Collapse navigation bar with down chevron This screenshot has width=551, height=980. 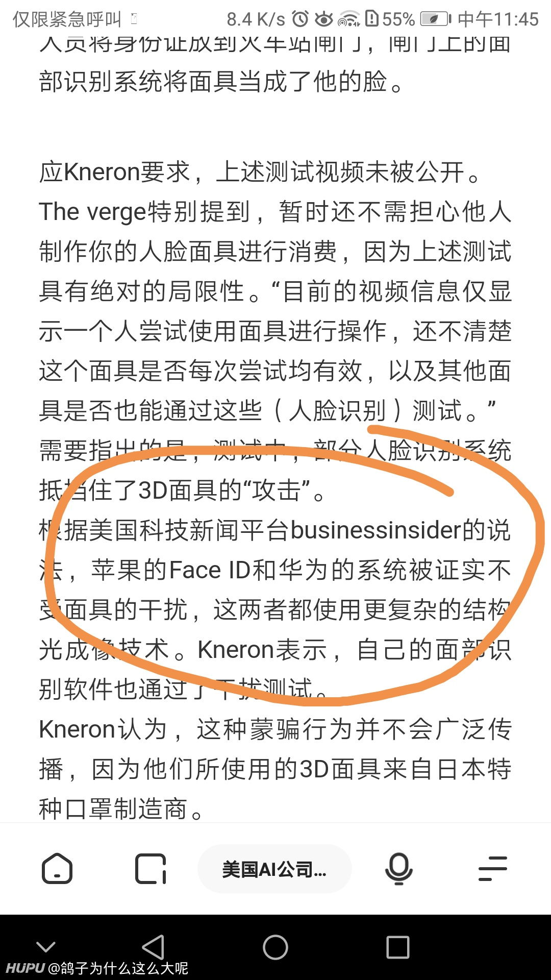46,947
